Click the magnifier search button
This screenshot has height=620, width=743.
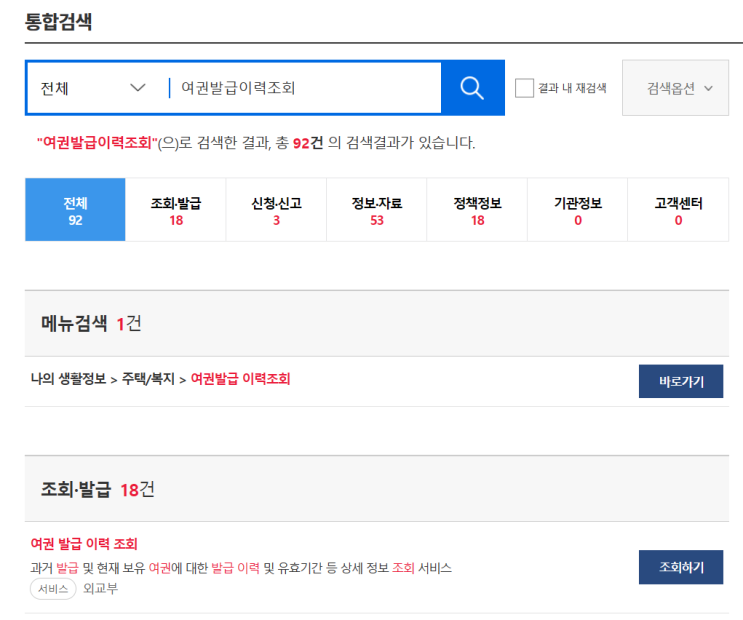point(472,88)
